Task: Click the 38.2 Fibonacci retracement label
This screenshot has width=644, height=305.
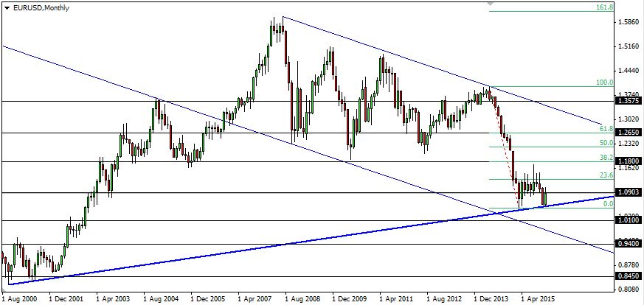Action: tap(606, 157)
